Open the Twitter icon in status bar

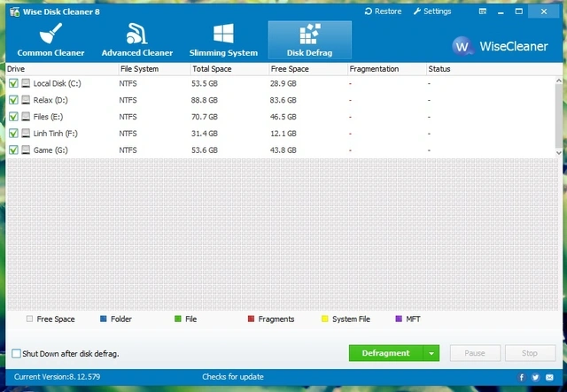(x=535, y=378)
